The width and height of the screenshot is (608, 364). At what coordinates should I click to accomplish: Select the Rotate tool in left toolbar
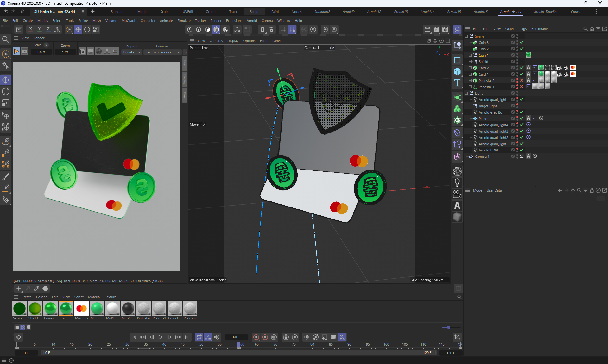pos(6,92)
